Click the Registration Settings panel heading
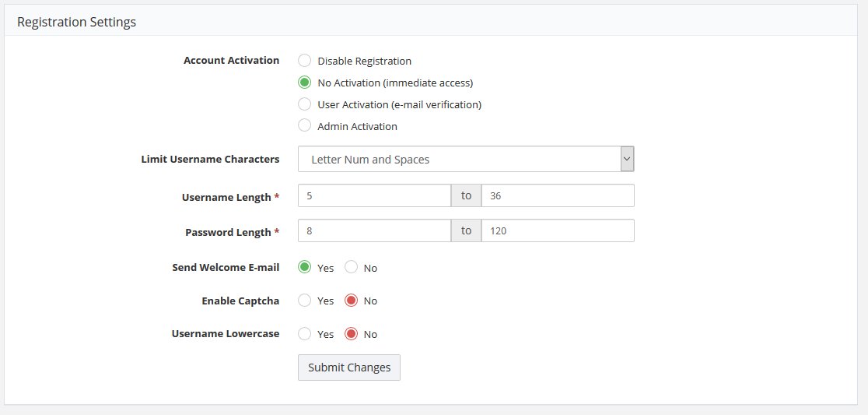This screenshot has width=868, height=415. click(76, 22)
